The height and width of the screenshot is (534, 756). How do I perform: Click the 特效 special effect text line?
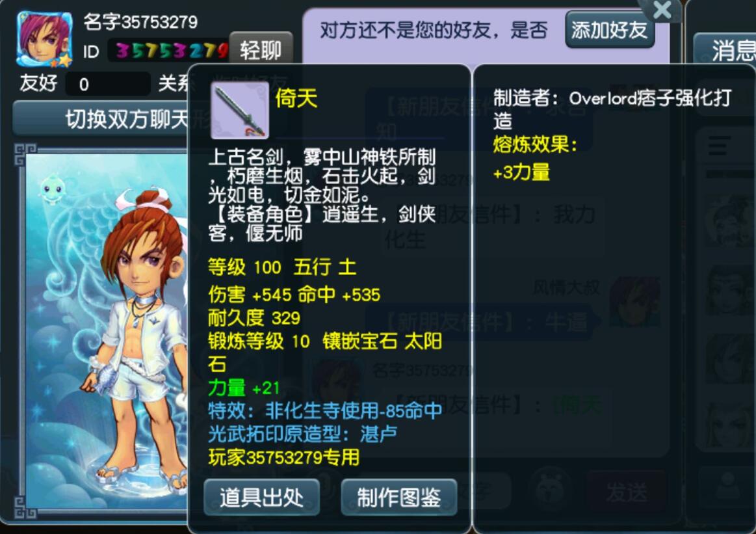click(x=325, y=410)
